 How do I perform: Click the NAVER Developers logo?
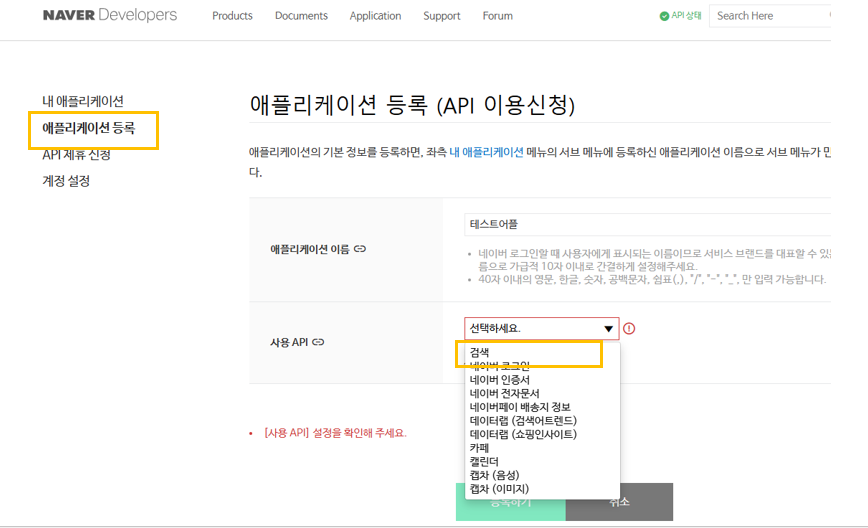click(110, 15)
